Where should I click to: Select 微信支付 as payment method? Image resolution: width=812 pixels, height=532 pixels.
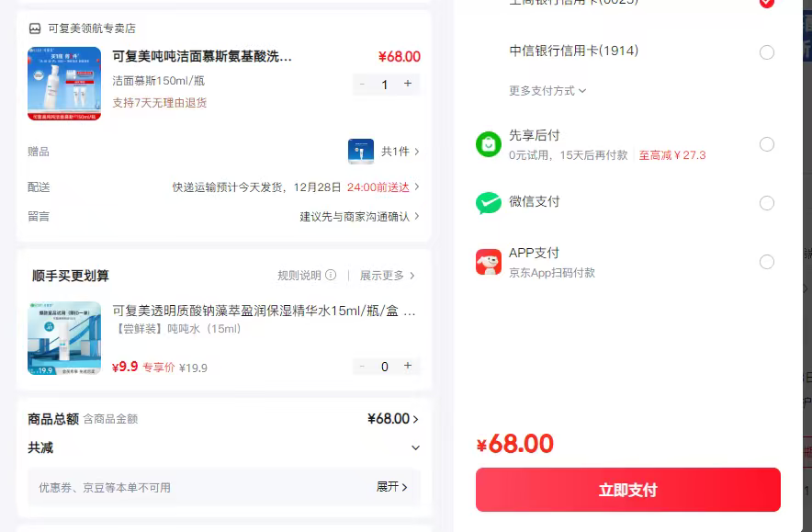tap(767, 202)
